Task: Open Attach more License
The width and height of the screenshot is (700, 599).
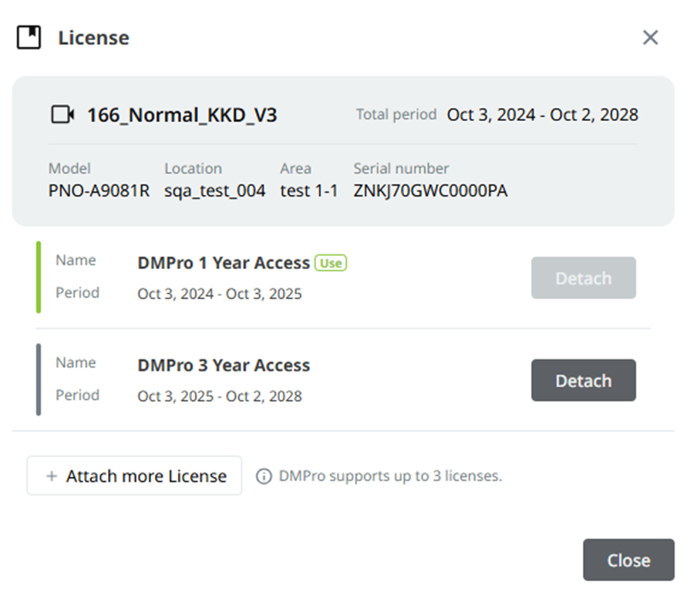Action: click(134, 476)
